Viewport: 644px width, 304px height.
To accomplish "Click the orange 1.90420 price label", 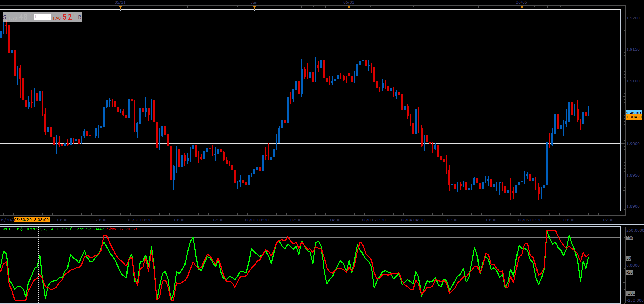I will [633, 117].
